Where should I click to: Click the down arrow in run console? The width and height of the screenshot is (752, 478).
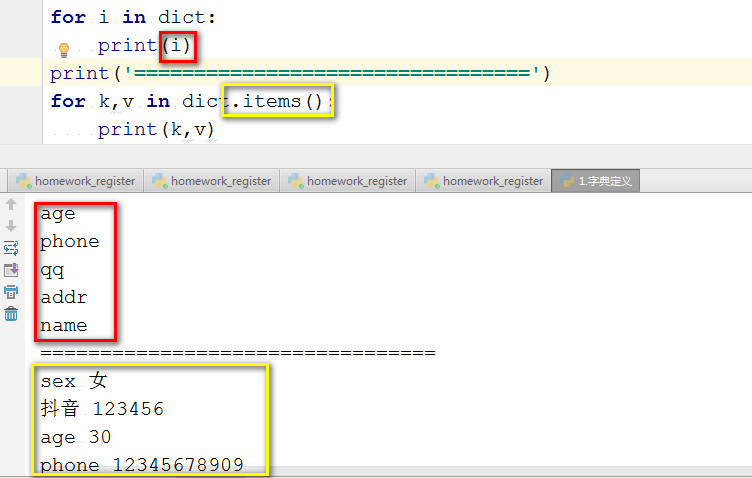(11, 226)
